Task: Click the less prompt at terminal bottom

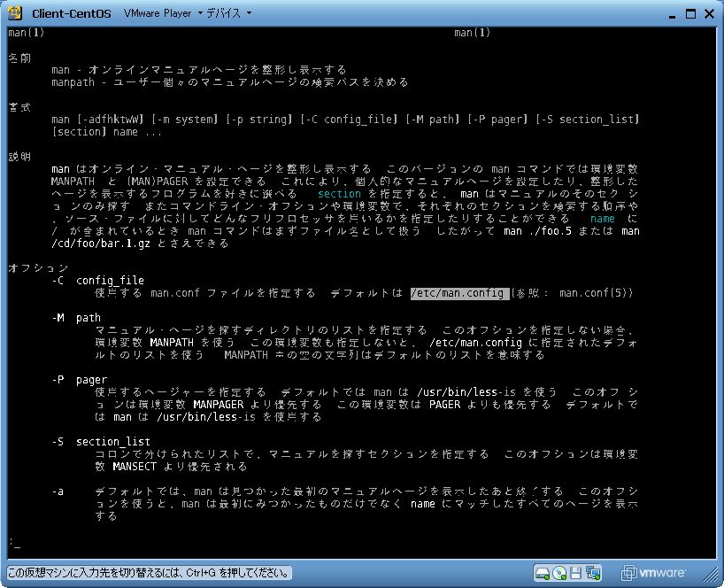Action: pyautogui.click(x=12, y=542)
